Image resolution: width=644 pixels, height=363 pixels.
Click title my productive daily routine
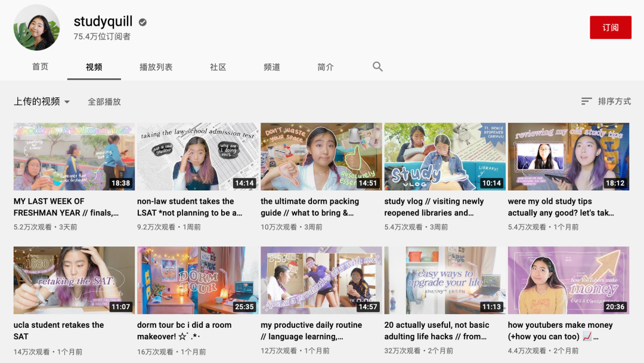[x=311, y=331]
